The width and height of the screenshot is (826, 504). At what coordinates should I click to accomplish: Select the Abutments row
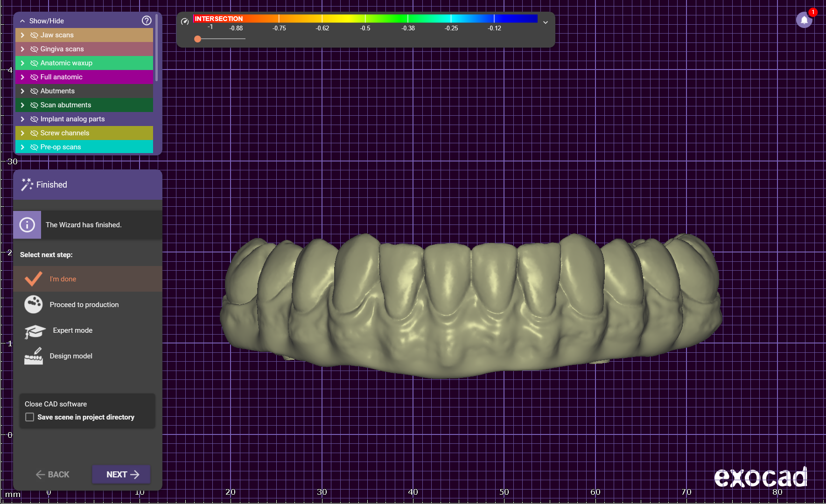57,91
